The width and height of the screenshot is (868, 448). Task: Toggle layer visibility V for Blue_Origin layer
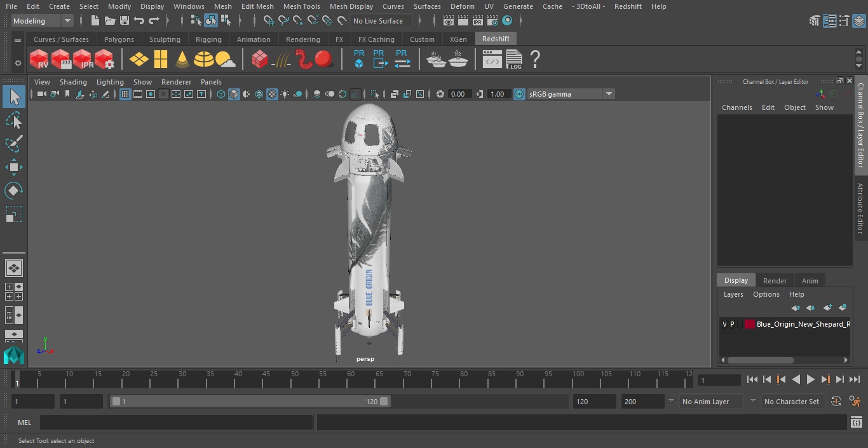click(x=724, y=324)
